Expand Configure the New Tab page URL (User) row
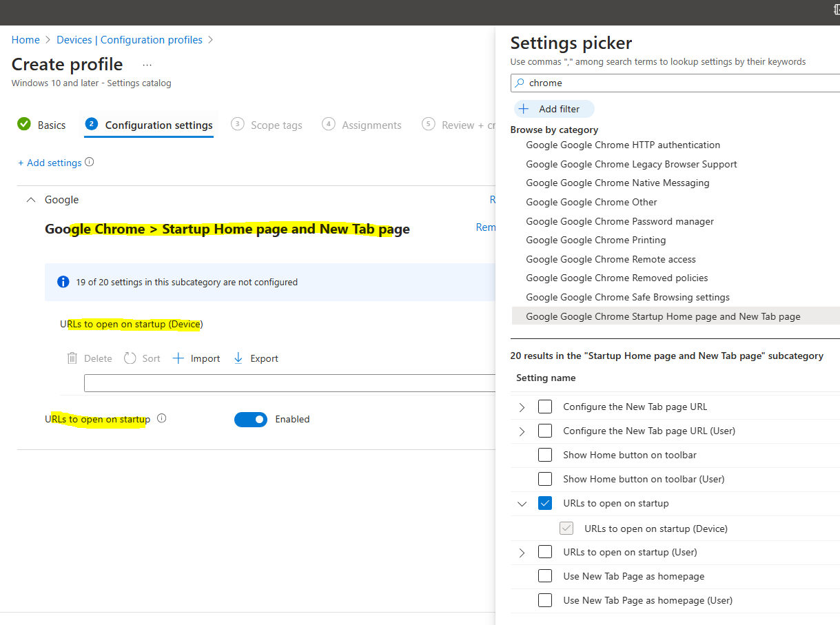 tap(522, 431)
